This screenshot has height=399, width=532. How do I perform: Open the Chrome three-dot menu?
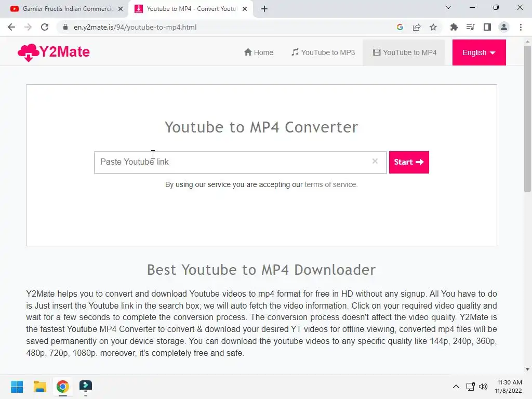[521, 27]
